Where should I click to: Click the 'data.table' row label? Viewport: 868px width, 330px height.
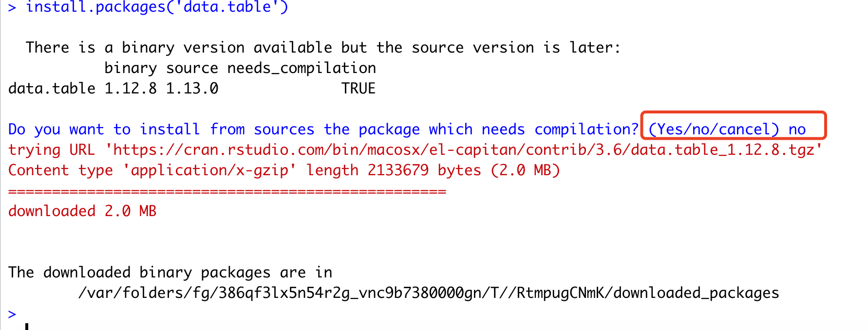52,89
